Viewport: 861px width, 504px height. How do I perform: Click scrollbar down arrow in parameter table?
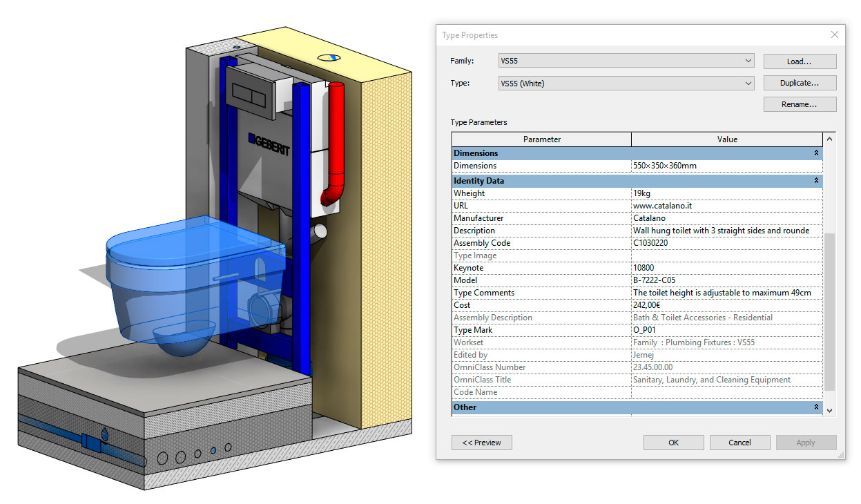click(x=829, y=410)
